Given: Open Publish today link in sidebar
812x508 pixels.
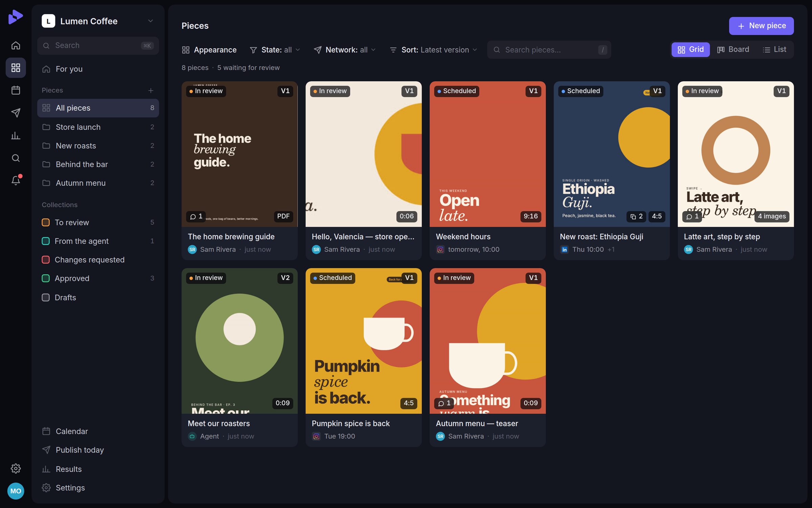Looking at the screenshot, I should (98, 450).
